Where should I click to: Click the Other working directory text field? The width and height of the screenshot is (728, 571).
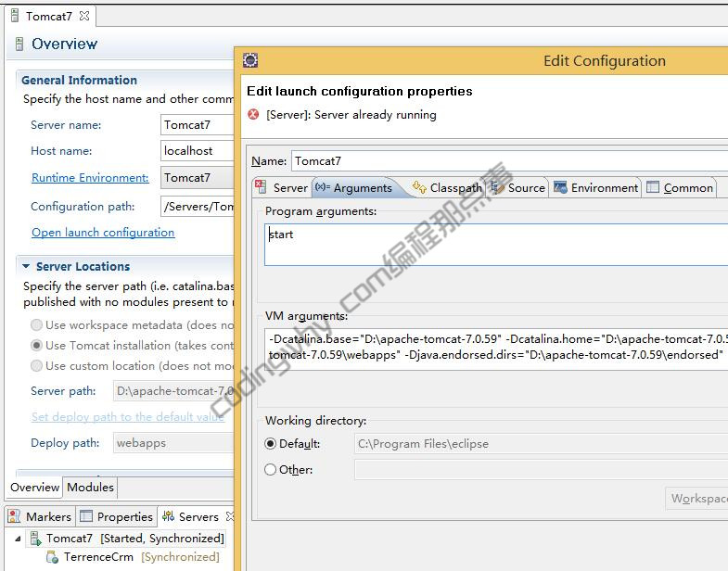click(x=542, y=470)
